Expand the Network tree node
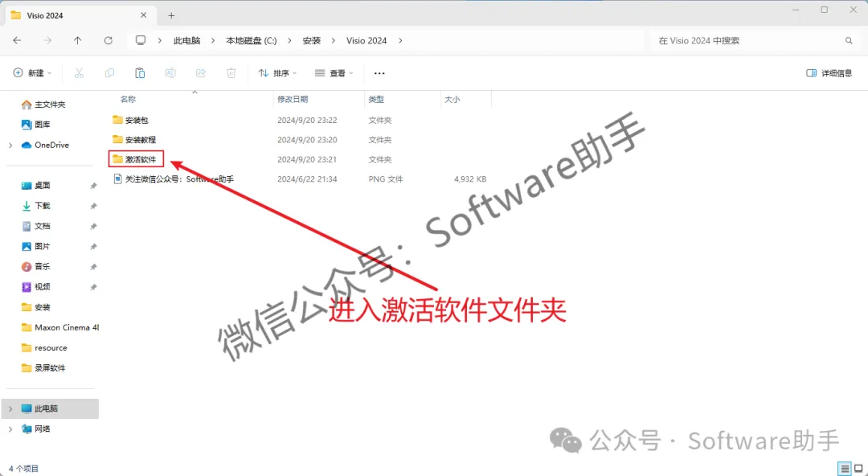868x476 pixels. [10, 429]
